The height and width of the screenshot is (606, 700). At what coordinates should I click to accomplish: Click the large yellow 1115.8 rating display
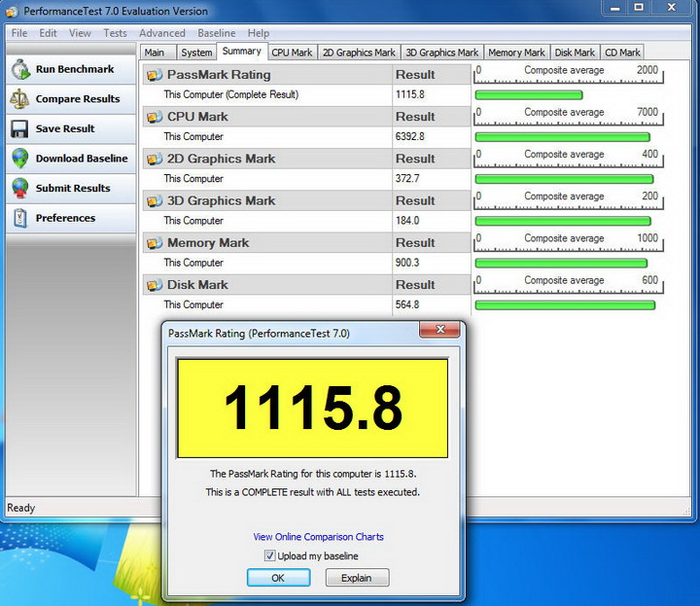coord(313,409)
